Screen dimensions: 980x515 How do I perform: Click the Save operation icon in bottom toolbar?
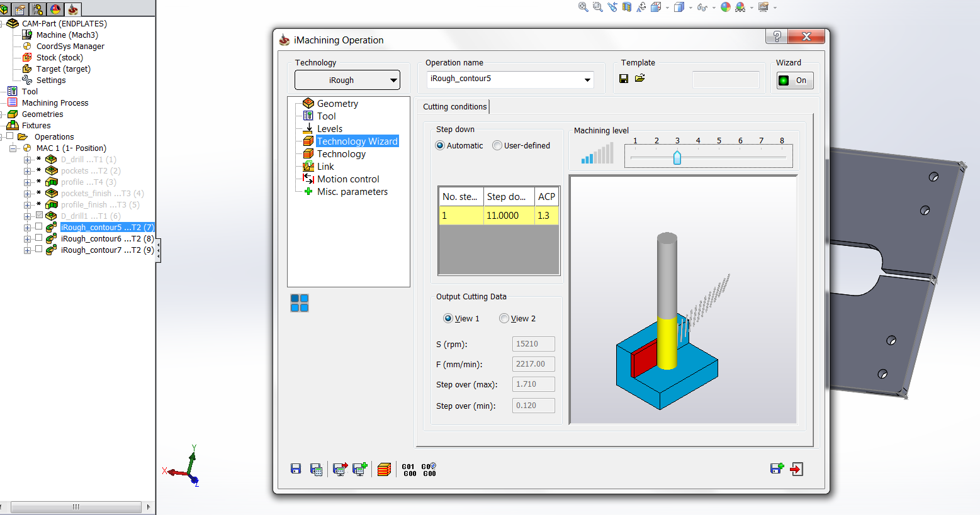(296, 469)
